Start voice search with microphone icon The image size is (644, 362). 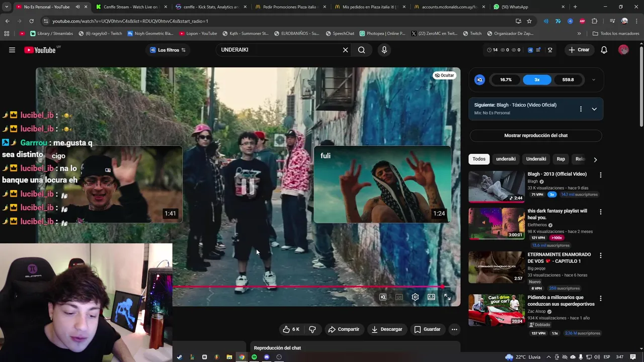click(x=384, y=50)
